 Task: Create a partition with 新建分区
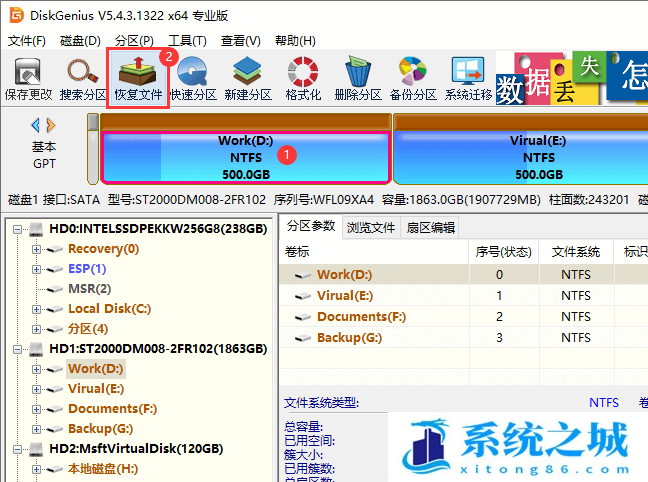click(x=248, y=79)
